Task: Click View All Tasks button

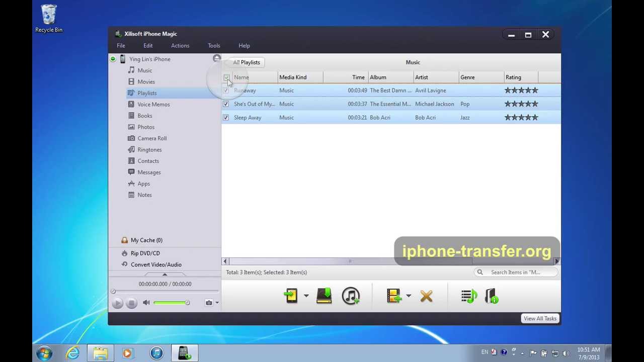Action: pos(540,319)
